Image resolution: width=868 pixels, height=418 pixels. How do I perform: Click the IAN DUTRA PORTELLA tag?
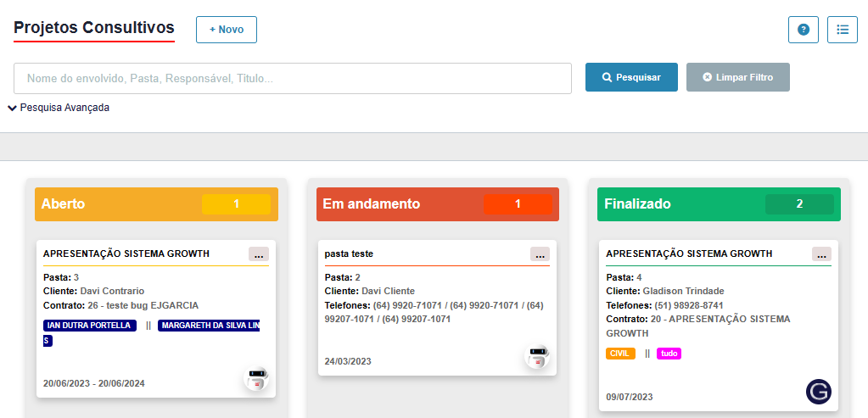pyautogui.click(x=90, y=325)
